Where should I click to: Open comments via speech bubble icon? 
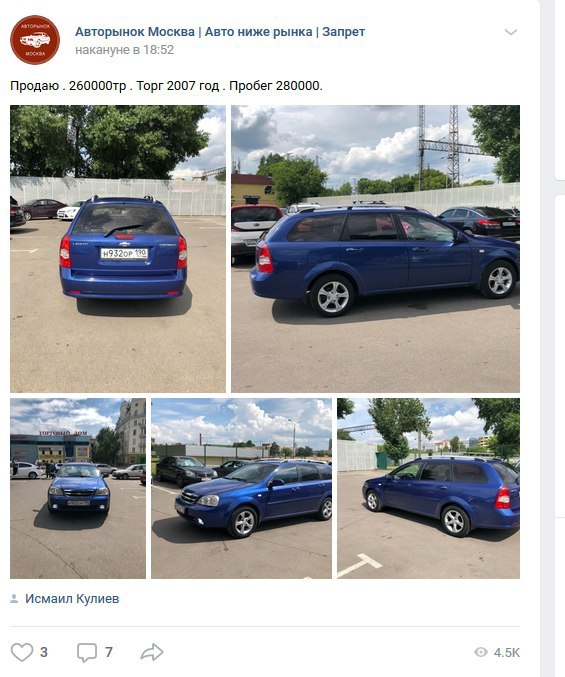87,652
